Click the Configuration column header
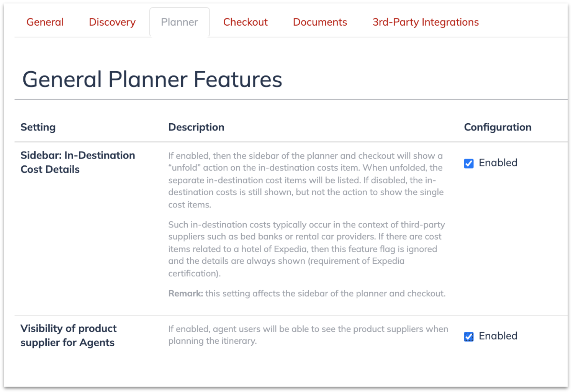Screen dimensions: 573x392 pyautogui.click(x=498, y=127)
